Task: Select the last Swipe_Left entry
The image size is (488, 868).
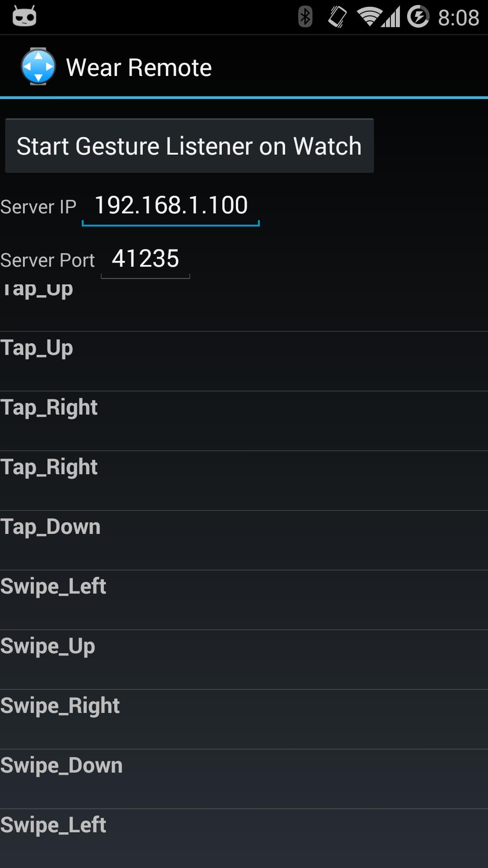Action: [x=244, y=839]
